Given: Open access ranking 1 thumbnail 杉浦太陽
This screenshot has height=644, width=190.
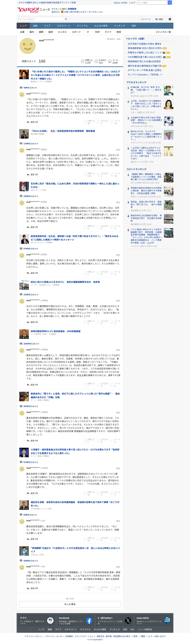Looking at the screenshot, I should click(168, 90).
